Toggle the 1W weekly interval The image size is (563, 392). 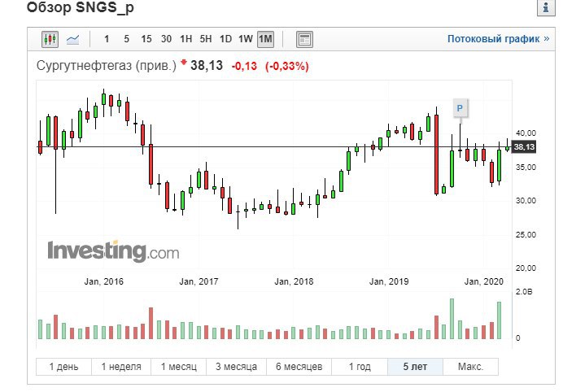[246, 39]
